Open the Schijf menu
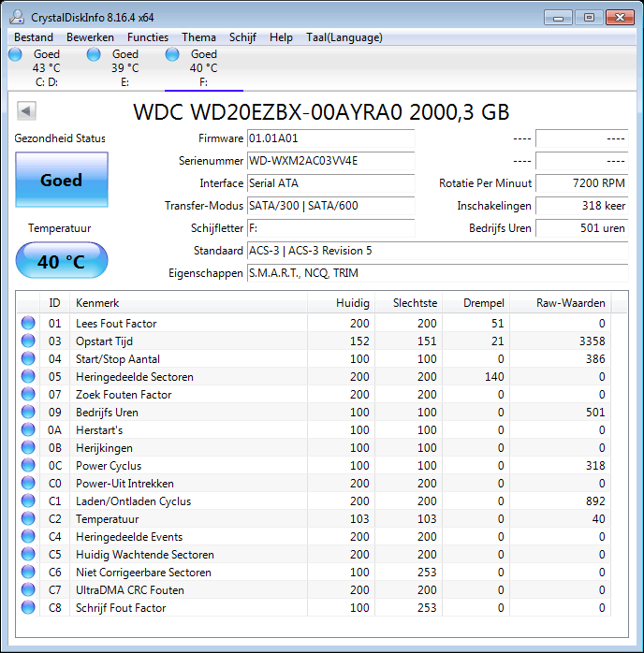644x653 pixels. click(242, 37)
